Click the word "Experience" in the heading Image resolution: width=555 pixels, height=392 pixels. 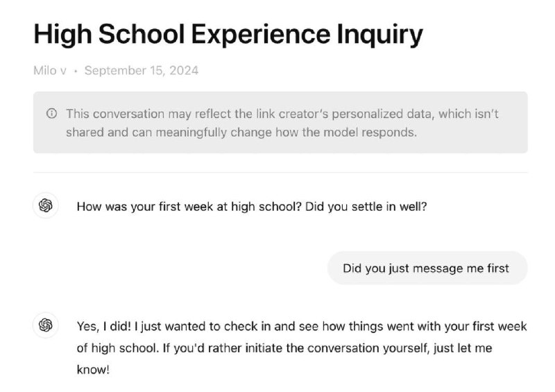click(261, 35)
